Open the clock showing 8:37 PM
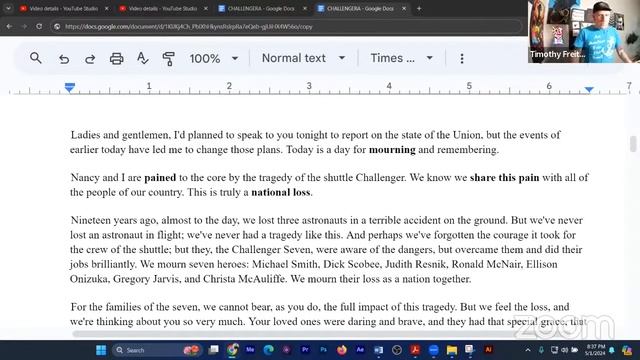Image resolution: width=640 pixels, height=360 pixels. pos(596,350)
